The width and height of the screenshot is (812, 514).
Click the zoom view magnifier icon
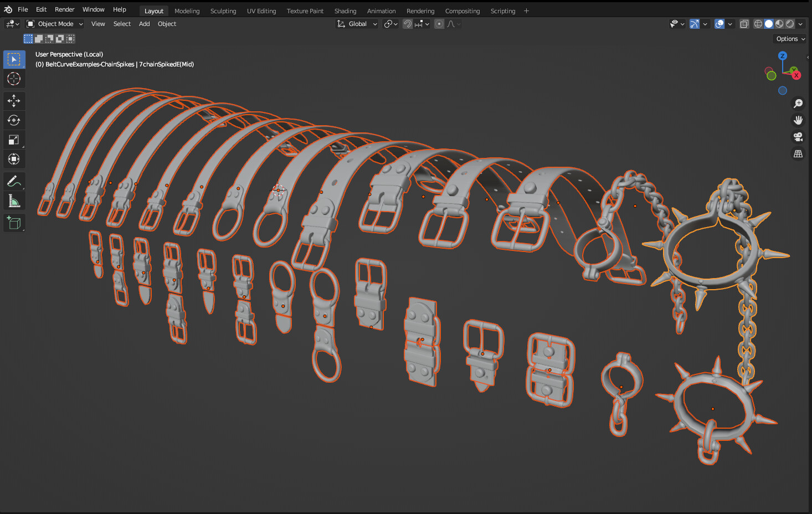[x=798, y=104]
